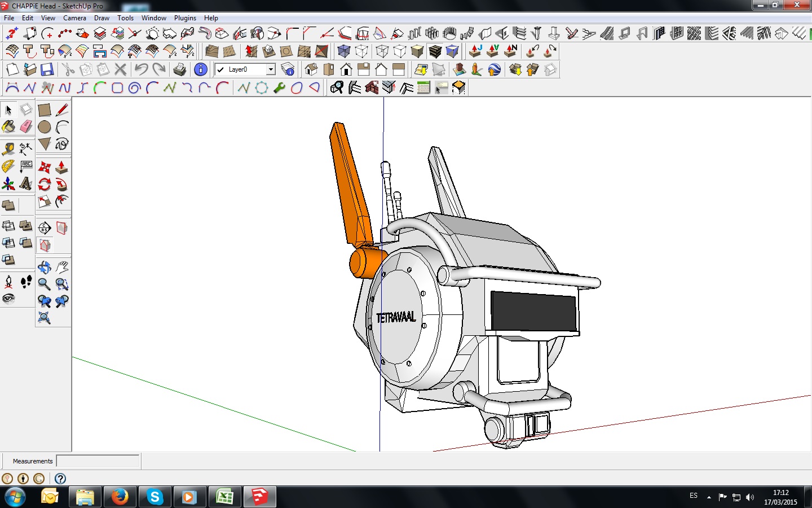
Task: Click the Undo arrow
Action: coord(141,69)
